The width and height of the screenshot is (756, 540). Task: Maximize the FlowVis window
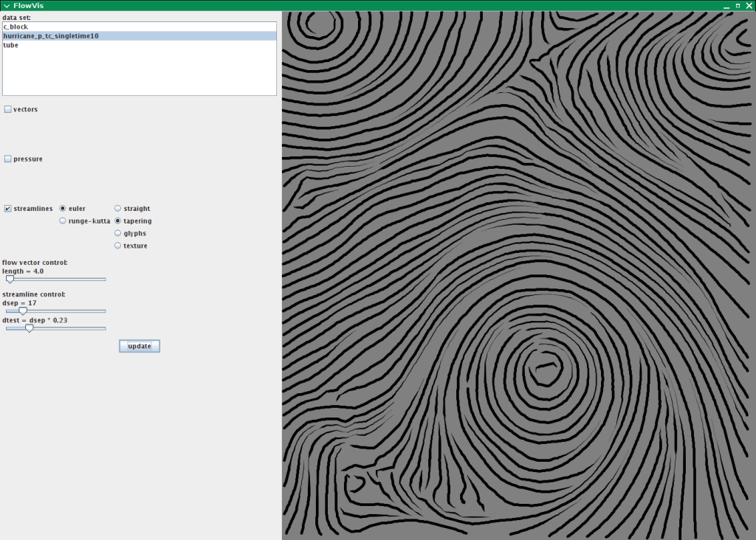[x=738, y=5]
